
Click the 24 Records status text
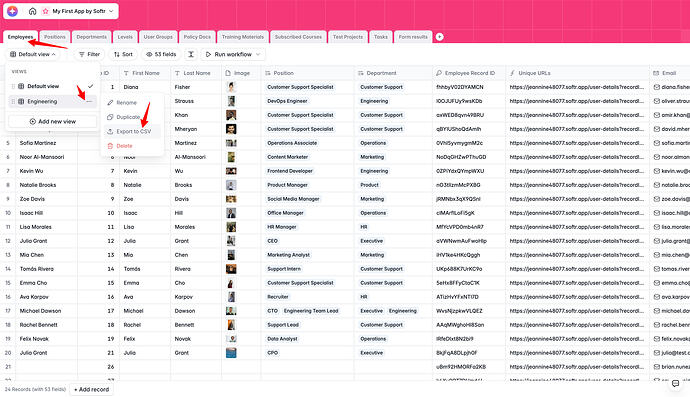coord(35,390)
